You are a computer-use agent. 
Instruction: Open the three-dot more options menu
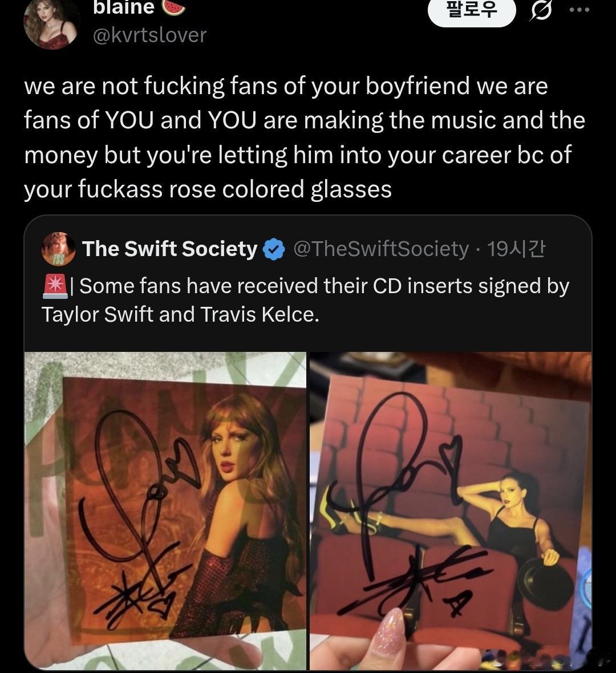(x=579, y=10)
